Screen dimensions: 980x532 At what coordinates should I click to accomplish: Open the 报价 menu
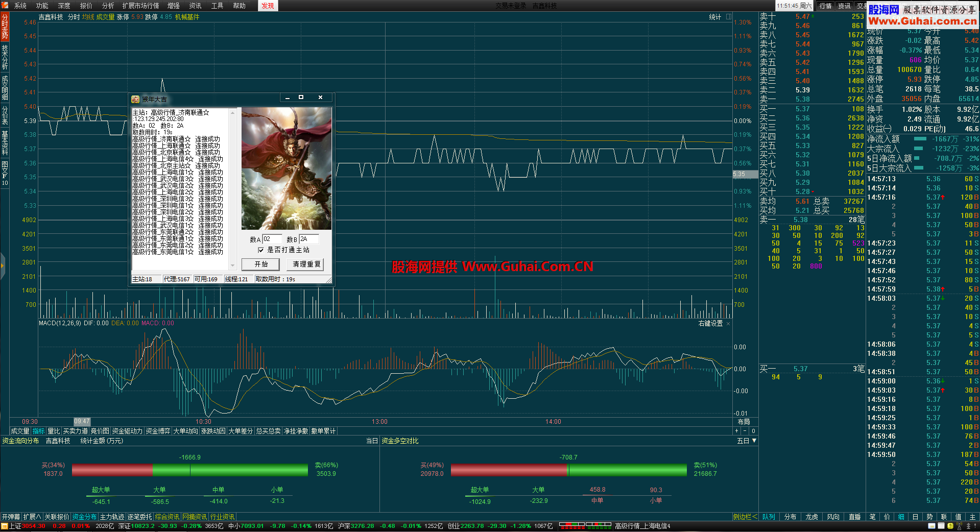tap(86, 6)
